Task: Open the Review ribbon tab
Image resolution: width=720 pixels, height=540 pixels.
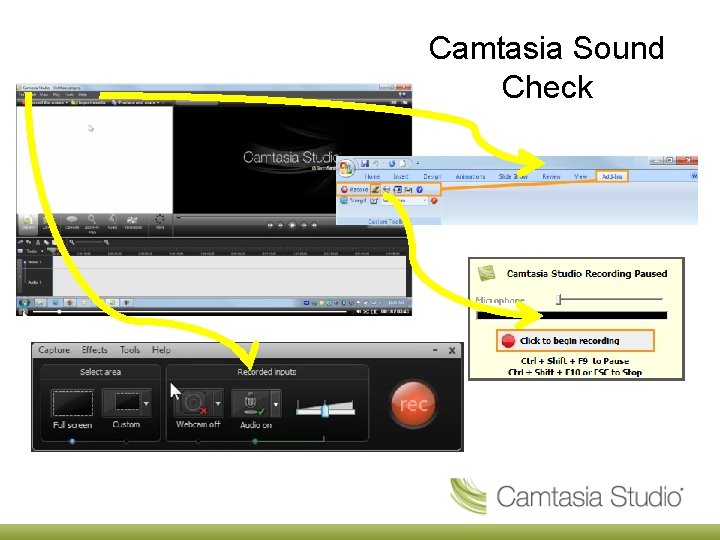Action: [551, 176]
